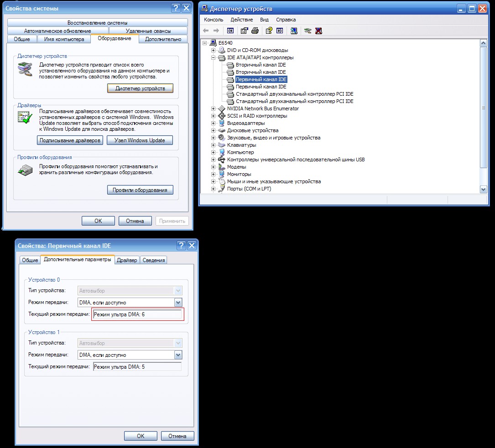Switch to the Автоматическое обновление tab
Viewport: 495px width, 448px height.
[57, 31]
